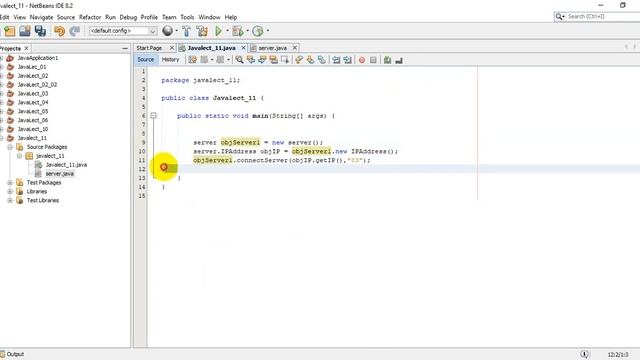Screen dimensions: 640x360
Task: Run the project with the green arrow
Action: 218,31
